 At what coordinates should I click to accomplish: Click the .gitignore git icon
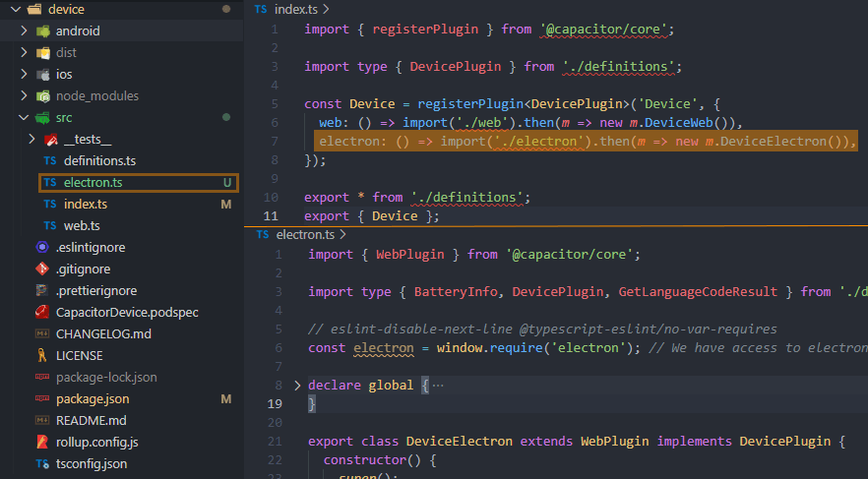point(42,269)
